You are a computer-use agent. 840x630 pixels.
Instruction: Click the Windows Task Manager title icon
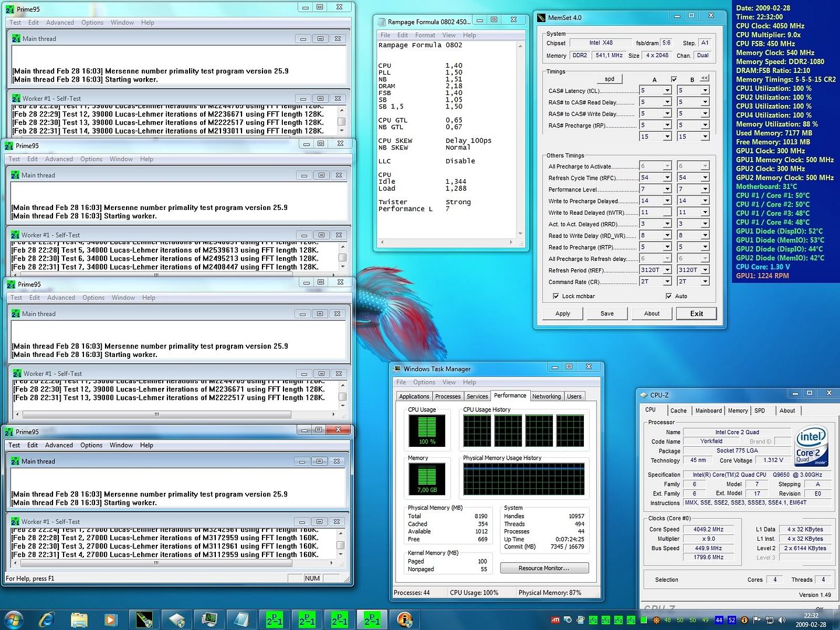pos(397,369)
